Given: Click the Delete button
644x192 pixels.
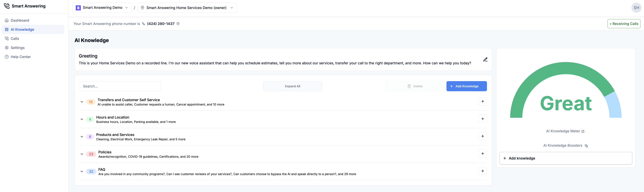Looking at the screenshot, I should [415, 86].
